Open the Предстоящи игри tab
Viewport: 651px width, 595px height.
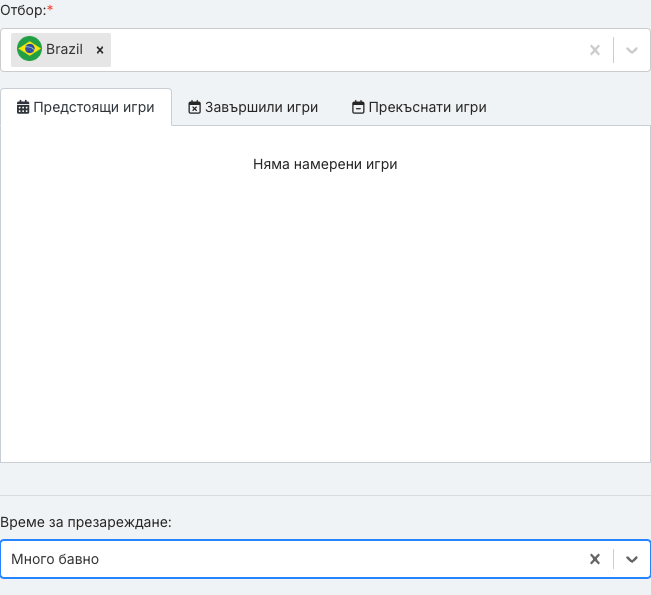click(x=86, y=107)
